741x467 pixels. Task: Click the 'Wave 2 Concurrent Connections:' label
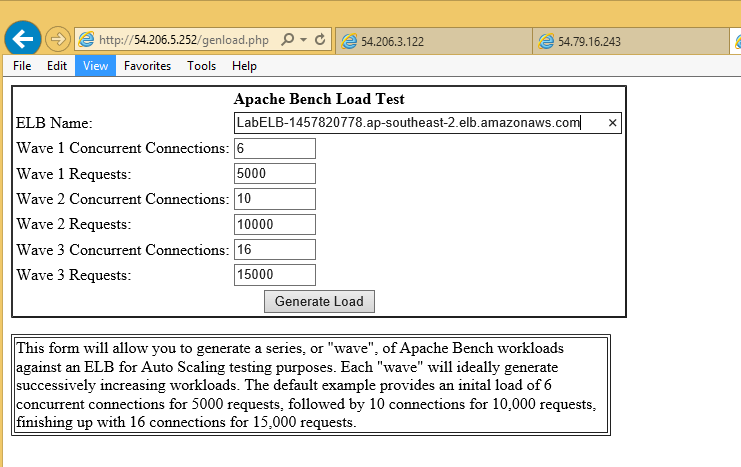(123, 199)
